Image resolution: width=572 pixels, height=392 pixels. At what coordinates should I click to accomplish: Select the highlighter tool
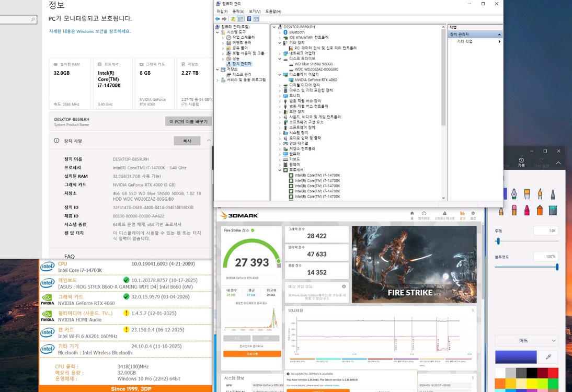[527, 194]
